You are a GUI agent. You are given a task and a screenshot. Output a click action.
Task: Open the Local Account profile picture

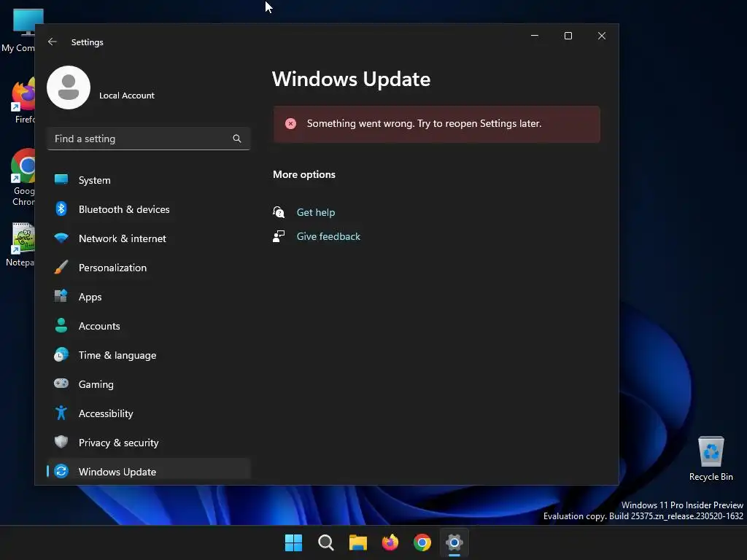[69, 87]
